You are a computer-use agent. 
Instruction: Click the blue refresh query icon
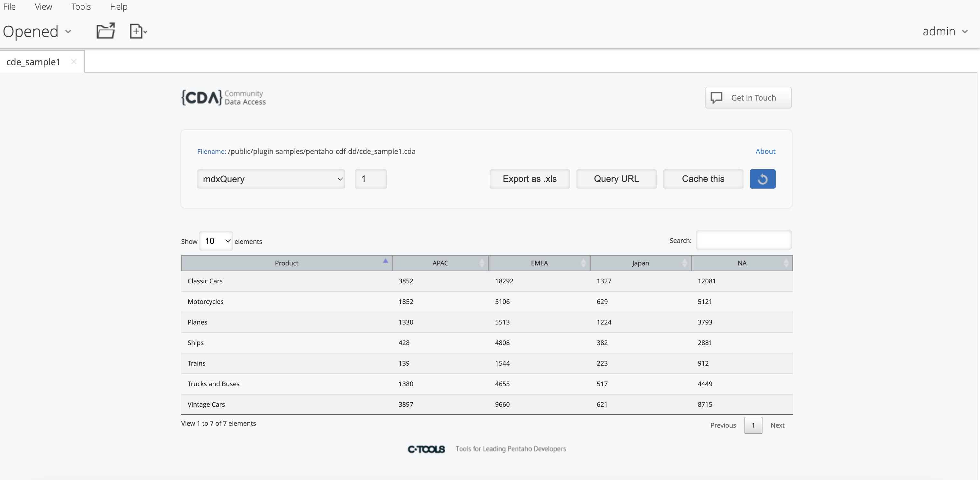coord(762,179)
